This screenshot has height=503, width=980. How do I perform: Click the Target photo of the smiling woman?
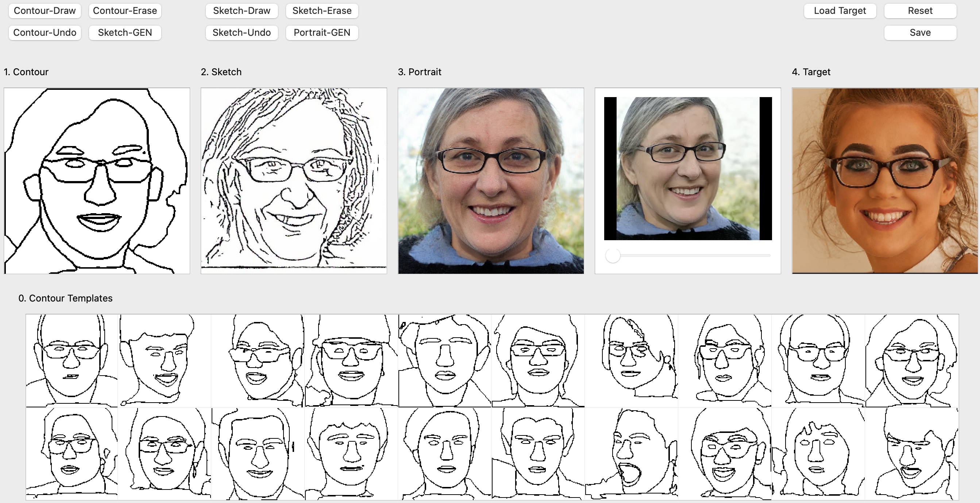coord(885,181)
